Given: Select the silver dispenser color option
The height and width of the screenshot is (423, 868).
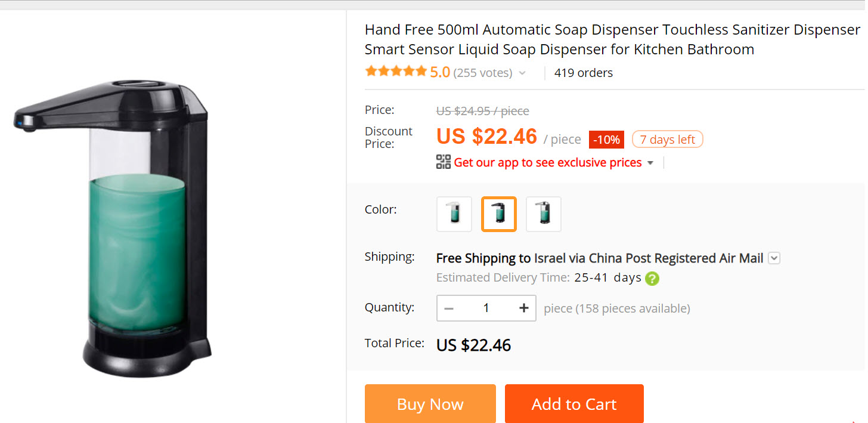Looking at the screenshot, I should (x=543, y=214).
